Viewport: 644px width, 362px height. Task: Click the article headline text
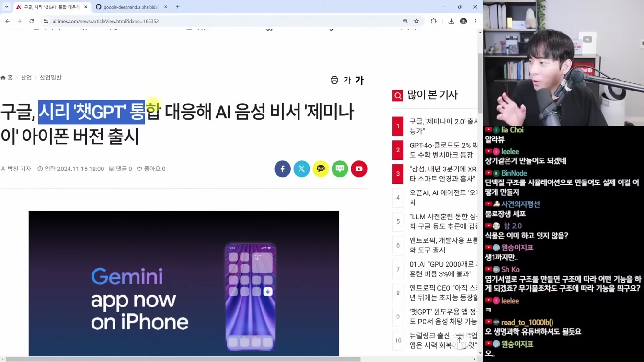coord(177,124)
